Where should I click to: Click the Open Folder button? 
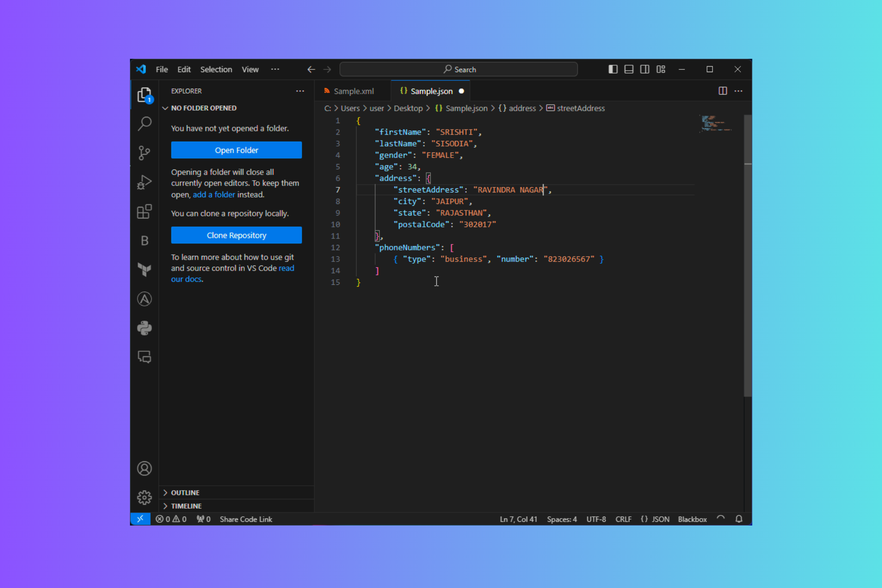point(236,150)
